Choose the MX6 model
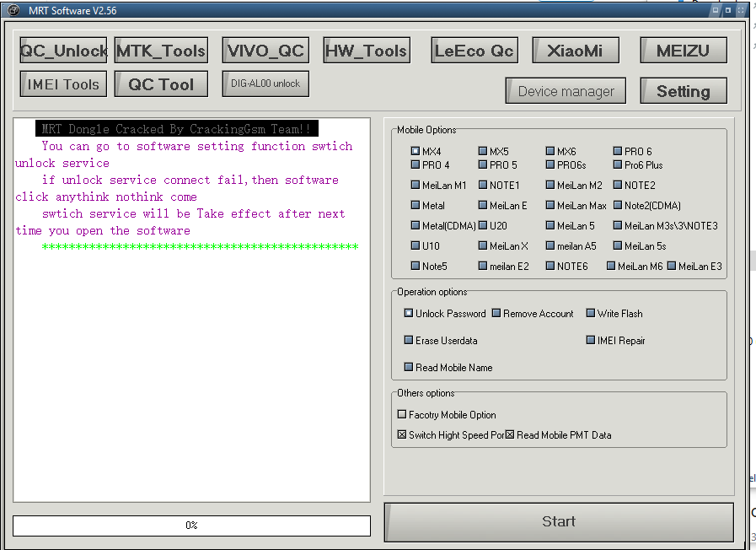The image size is (756, 550). [560, 152]
